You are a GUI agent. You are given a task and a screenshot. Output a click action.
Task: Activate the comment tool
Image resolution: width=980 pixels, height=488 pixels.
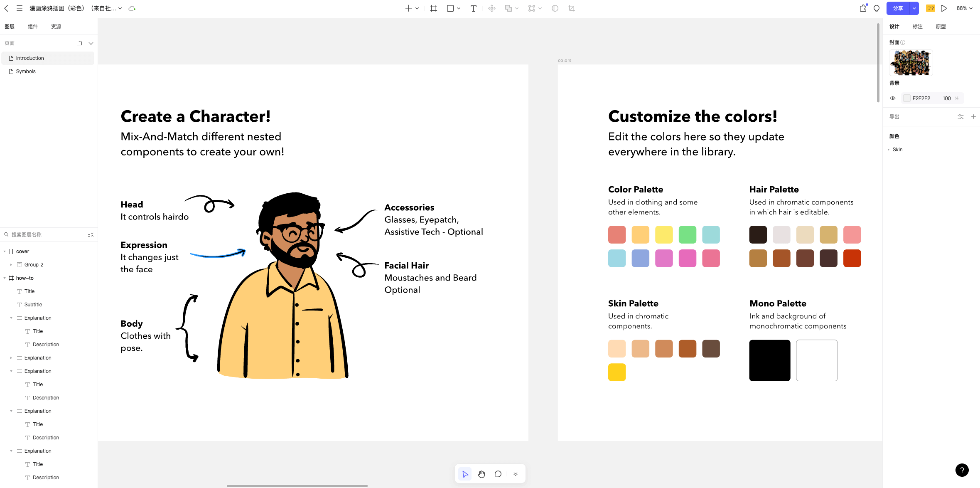click(x=498, y=474)
